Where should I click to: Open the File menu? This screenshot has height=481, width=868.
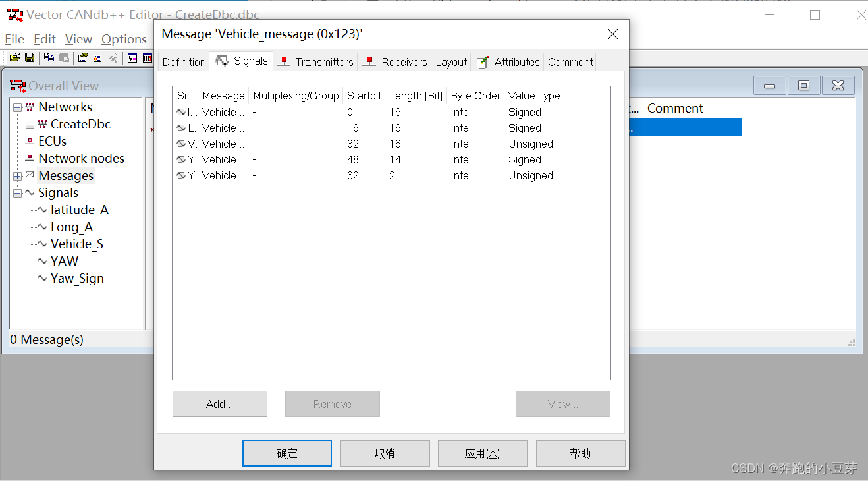click(x=14, y=39)
